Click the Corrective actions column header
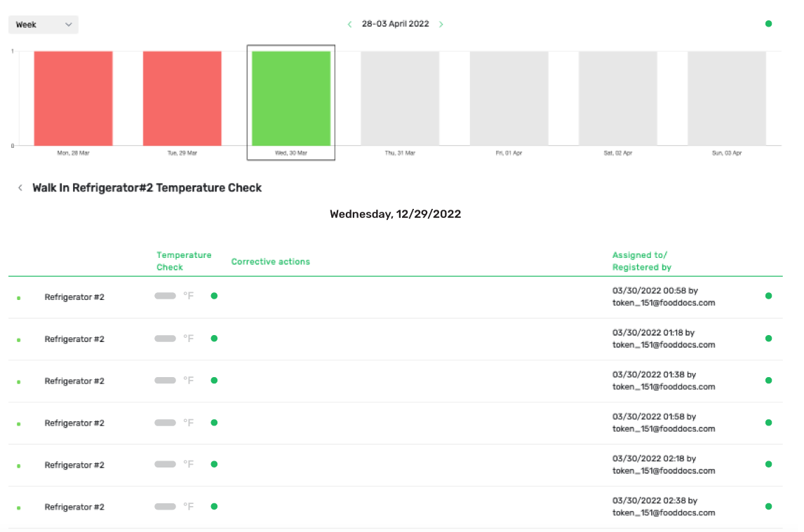This screenshot has width=804, height=532. [x=270, y=261]
